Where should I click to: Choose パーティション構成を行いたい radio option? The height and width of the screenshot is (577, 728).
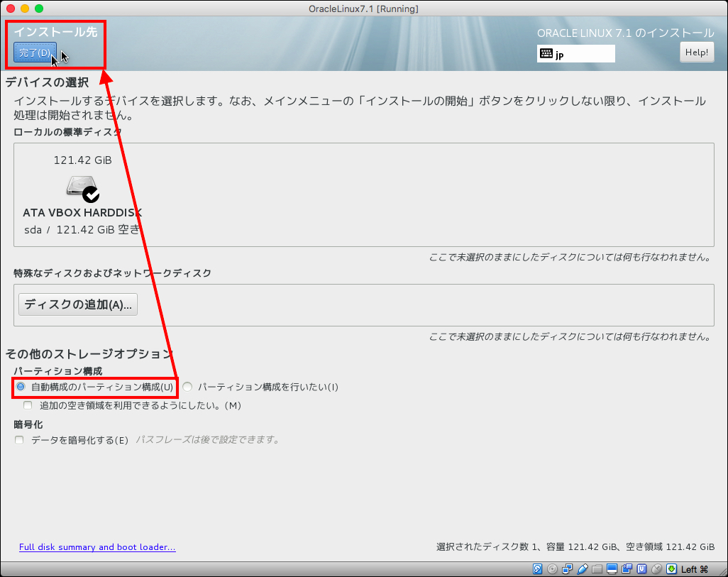(187, 387)
